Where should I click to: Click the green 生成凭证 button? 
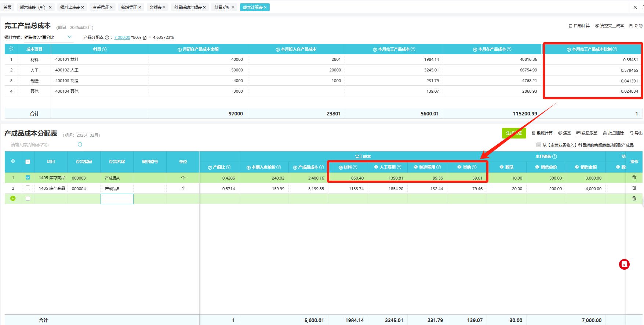[514, 133]
